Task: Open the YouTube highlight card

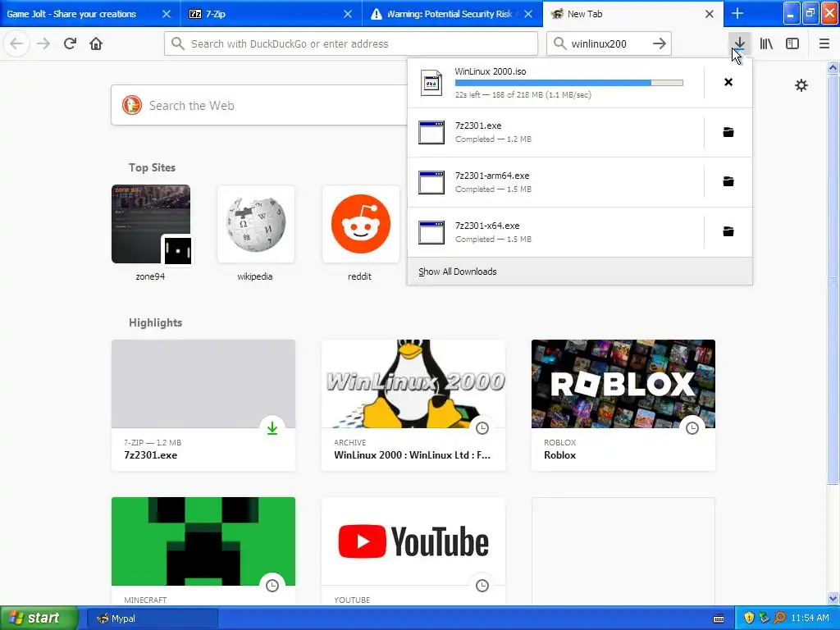Action: (413, 552)
